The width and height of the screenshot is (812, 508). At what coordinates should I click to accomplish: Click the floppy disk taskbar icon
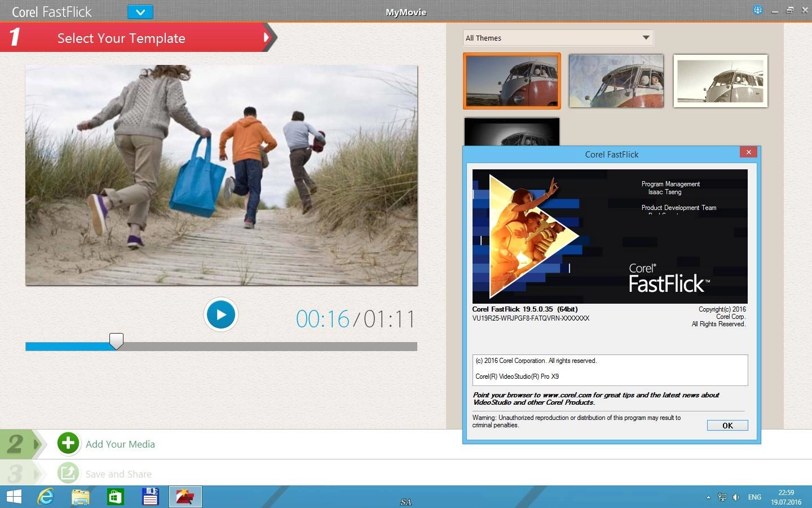click(x=151, y=497)
